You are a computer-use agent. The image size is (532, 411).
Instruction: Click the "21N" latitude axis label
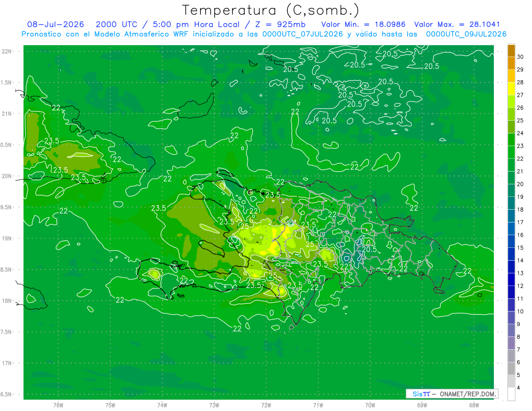tap(8, 114)
